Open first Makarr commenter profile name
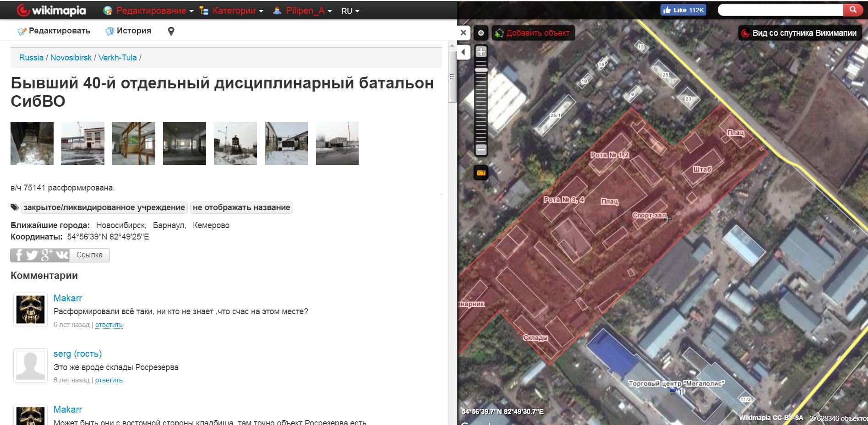 [68, 298]
